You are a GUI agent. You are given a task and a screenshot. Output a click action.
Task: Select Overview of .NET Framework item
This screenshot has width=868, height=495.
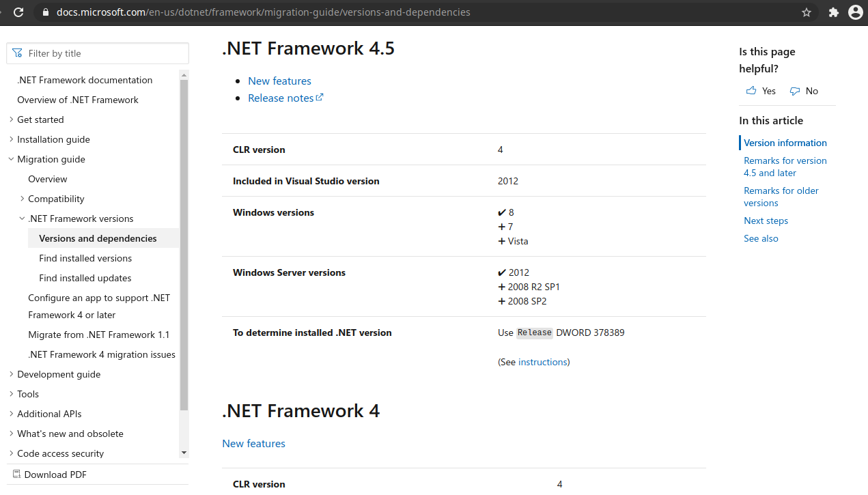78,100
